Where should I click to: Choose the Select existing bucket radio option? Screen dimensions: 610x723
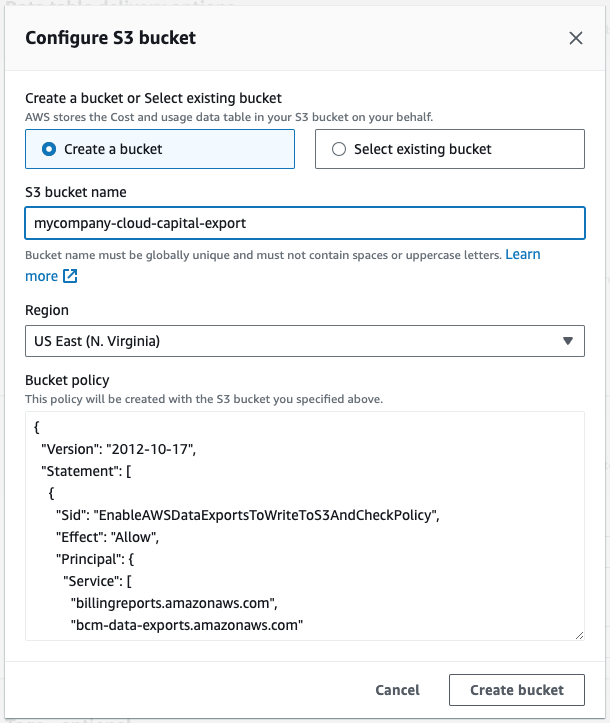338,149
